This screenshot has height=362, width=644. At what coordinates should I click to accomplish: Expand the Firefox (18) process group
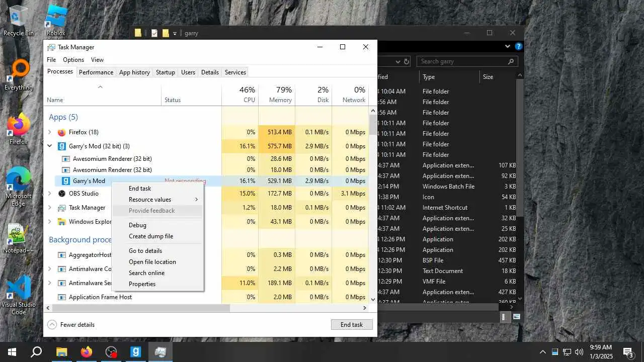pyautogui.click(x=49, y=132)
